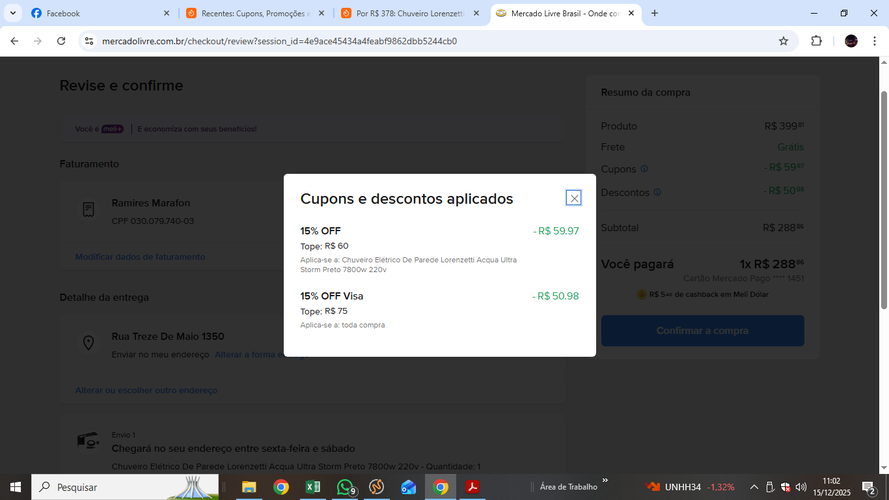The image size is (889, 500).
Task: Open the Windows Start menu
Action: 15,487
